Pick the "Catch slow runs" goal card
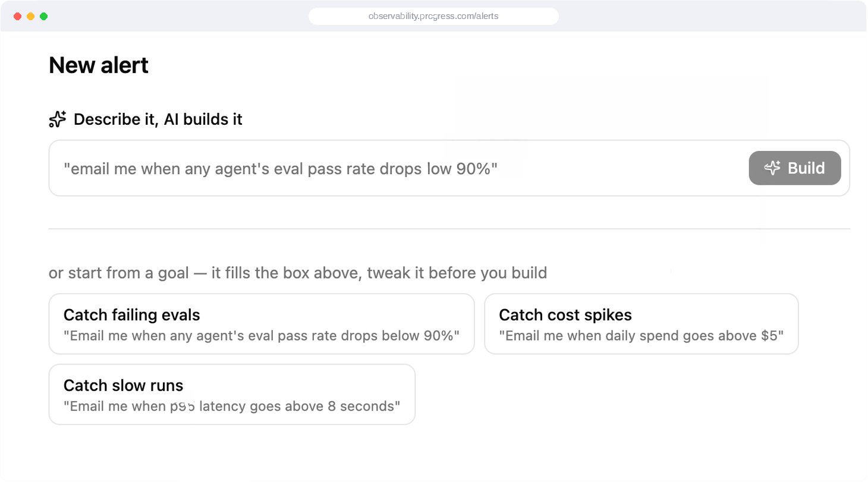Image resolution: width=868 pixels, height=482 pixels. click(232, 395)
